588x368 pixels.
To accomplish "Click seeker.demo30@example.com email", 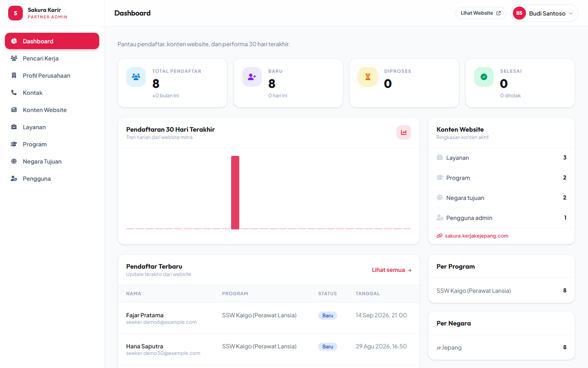I will (163, 353).
